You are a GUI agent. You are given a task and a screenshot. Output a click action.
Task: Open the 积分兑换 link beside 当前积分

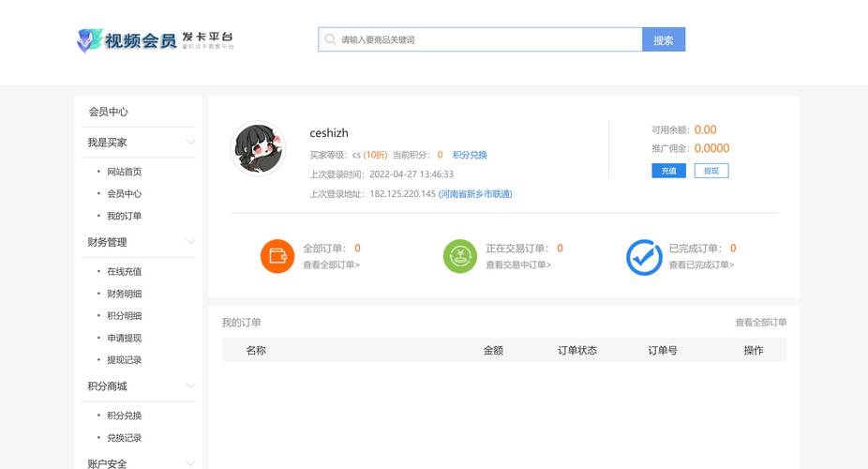pos(470,155)
